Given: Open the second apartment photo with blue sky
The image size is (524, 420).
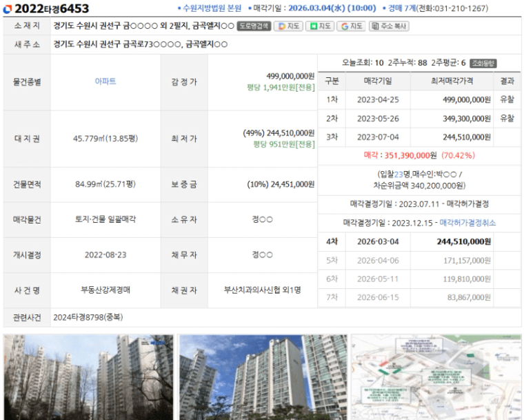Looking at the screenshot, I should (x=262, y=377).
